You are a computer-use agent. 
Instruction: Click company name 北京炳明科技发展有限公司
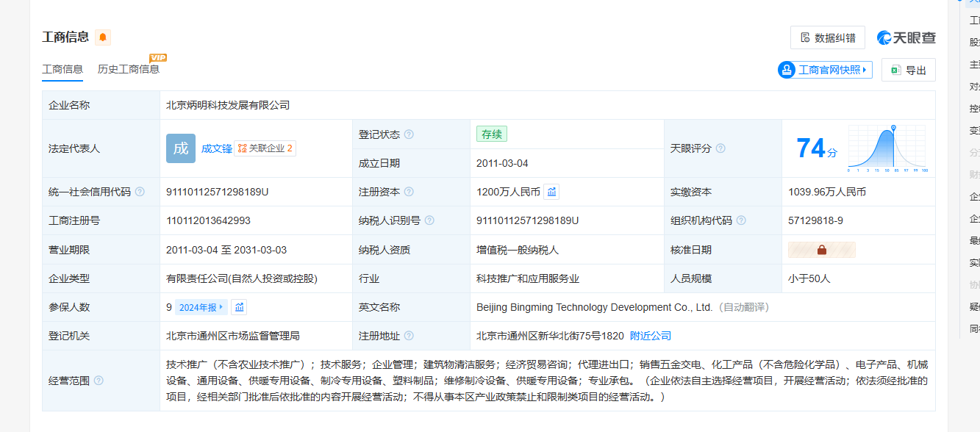pyautogui.click(x=228, y=105)
